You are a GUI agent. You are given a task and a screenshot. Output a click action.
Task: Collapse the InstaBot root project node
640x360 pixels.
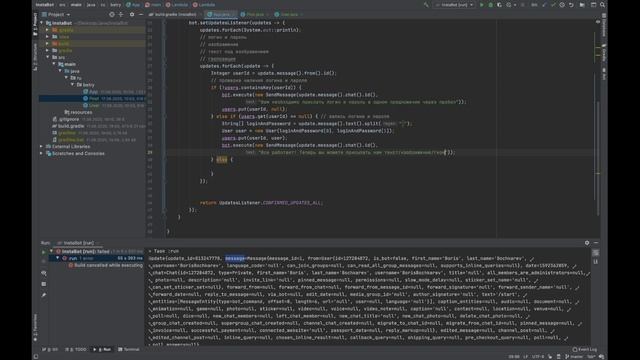pos(42,23)
